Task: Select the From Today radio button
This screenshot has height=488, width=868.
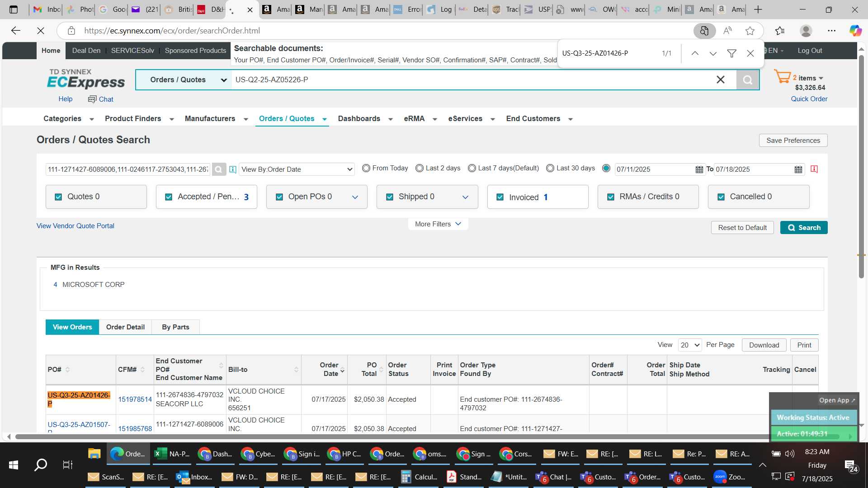Action: pyautogui.click(x=366, y=168)
